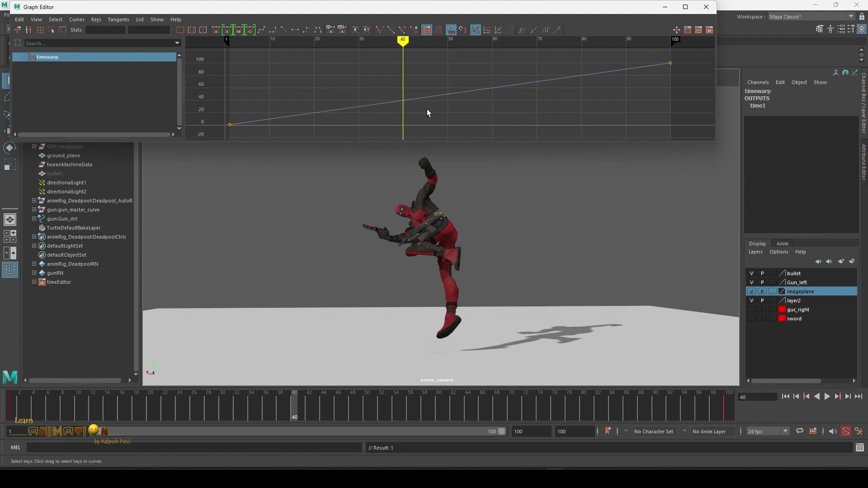
Task: Toggle visibility of bullet layer
Action: coord(751,273)
